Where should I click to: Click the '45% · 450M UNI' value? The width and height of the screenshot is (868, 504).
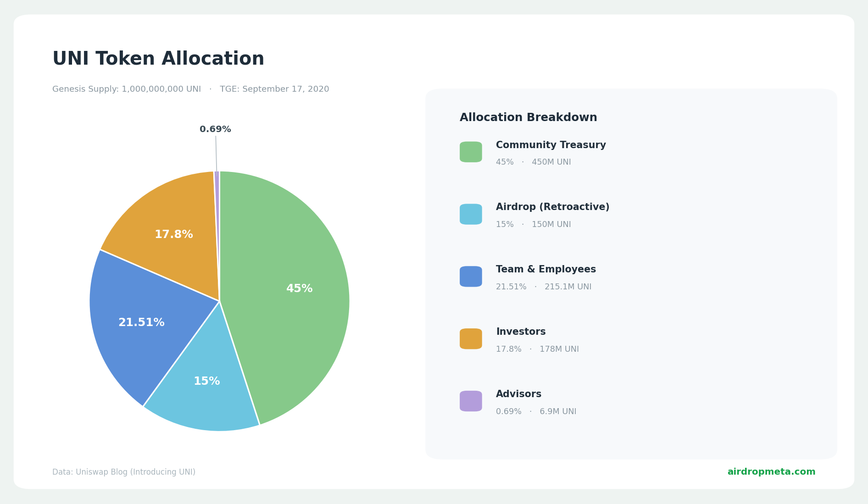(x=533, y=162)
